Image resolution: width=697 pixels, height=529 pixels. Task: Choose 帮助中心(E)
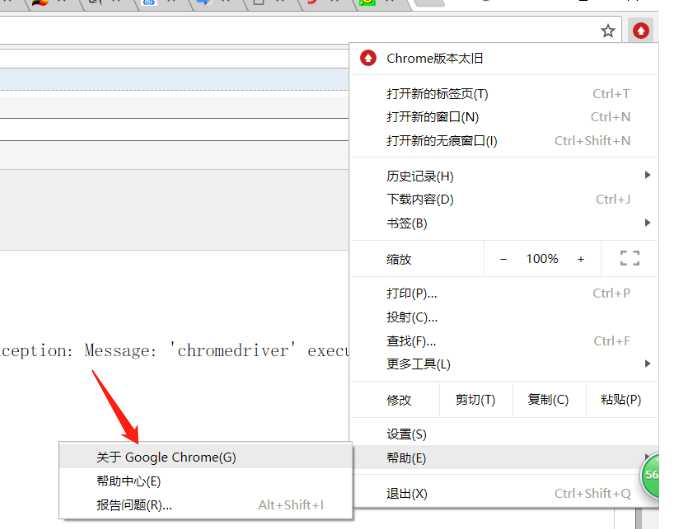(205, 481)
